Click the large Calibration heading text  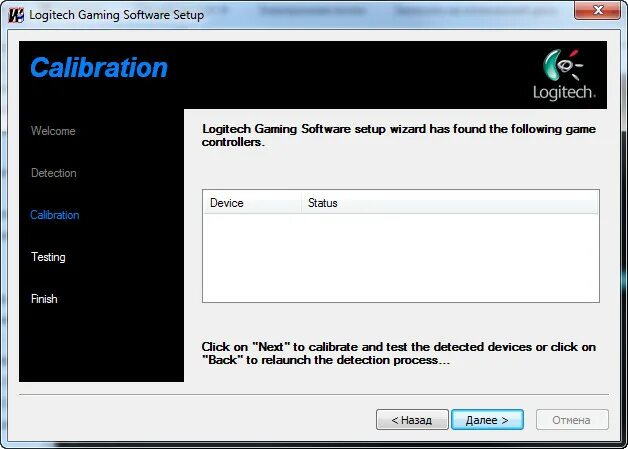(99, 67)
